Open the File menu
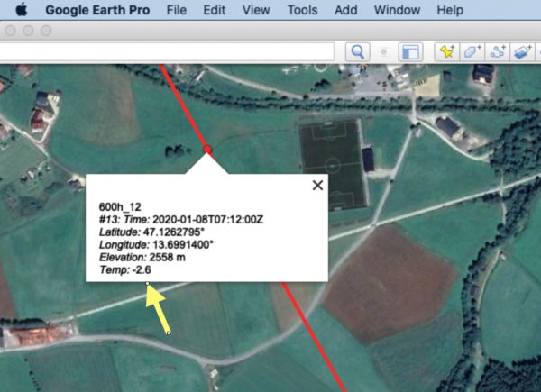This screenshot has height=392, width=541. 177,10
